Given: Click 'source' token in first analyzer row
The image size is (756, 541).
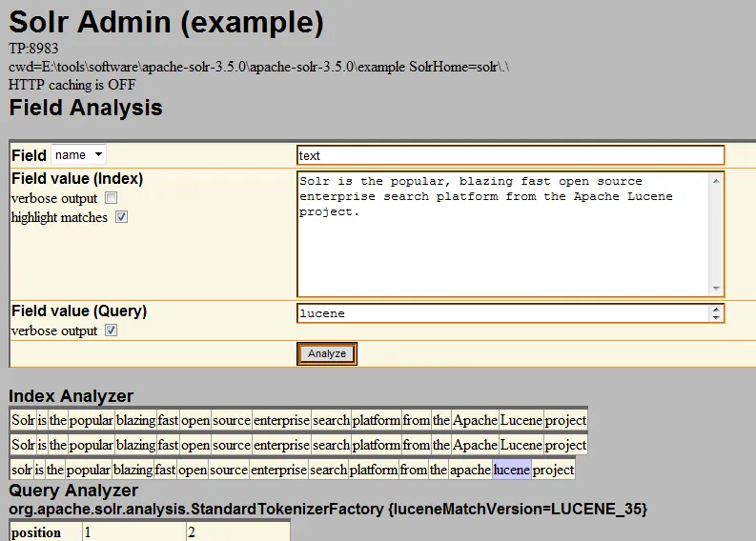Looking at the screenshot, I should [x=232, y=420].
